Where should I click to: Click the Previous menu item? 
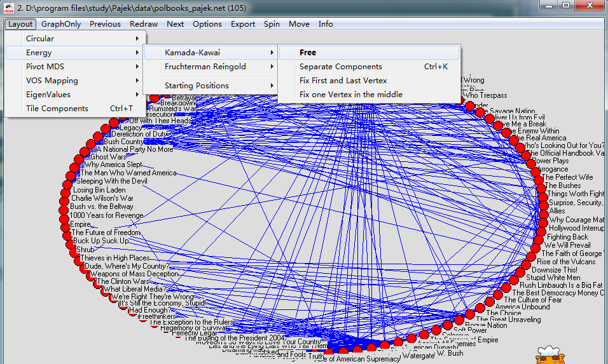tap(105, 24)
